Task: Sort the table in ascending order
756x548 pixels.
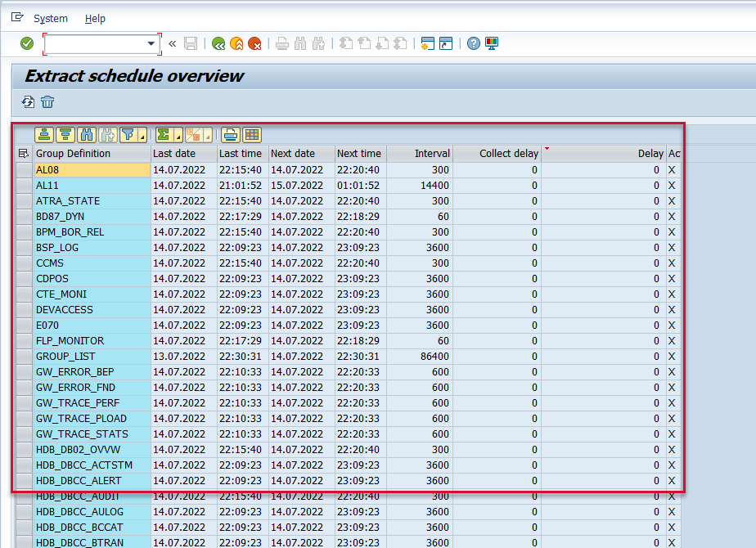Action: [44, 135]
